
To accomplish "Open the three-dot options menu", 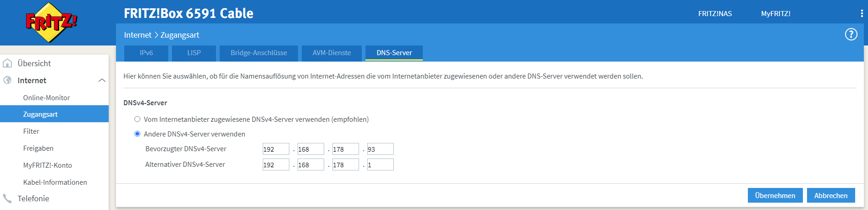I will click(862, 14).
